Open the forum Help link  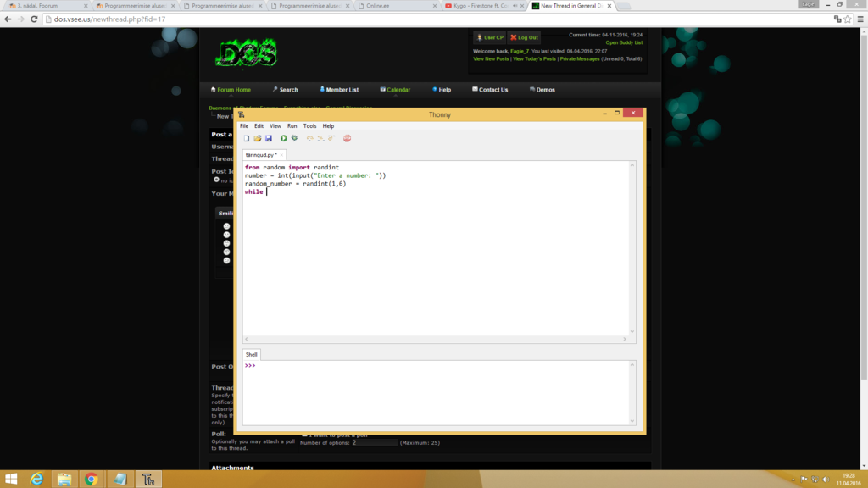[442, 90]
